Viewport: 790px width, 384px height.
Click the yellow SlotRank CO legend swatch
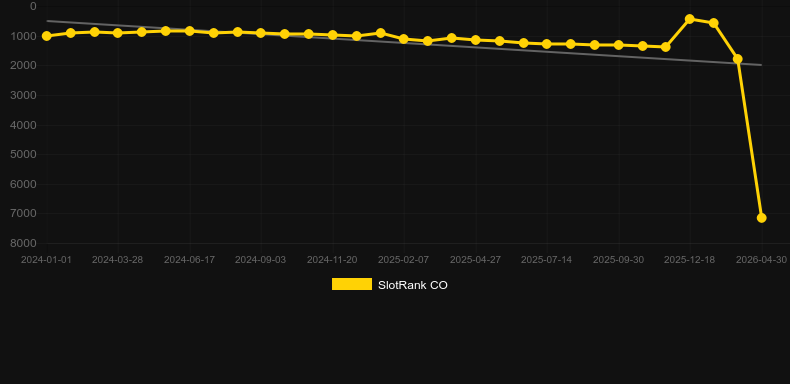pyautogui.click(x=352, y=284)
